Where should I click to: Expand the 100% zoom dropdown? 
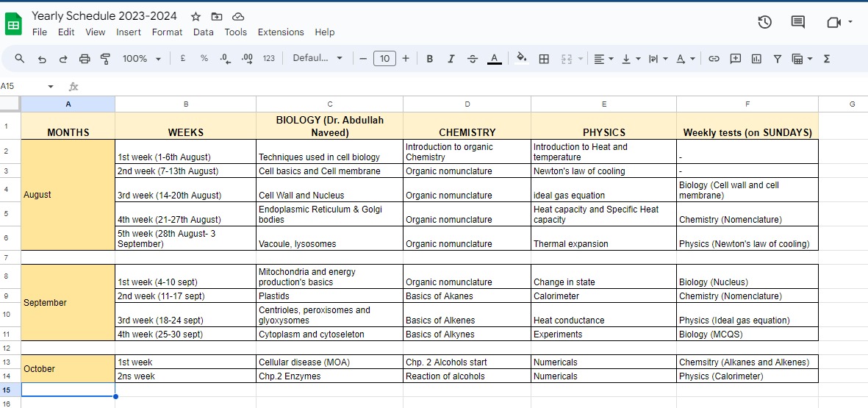click(142, 59)
